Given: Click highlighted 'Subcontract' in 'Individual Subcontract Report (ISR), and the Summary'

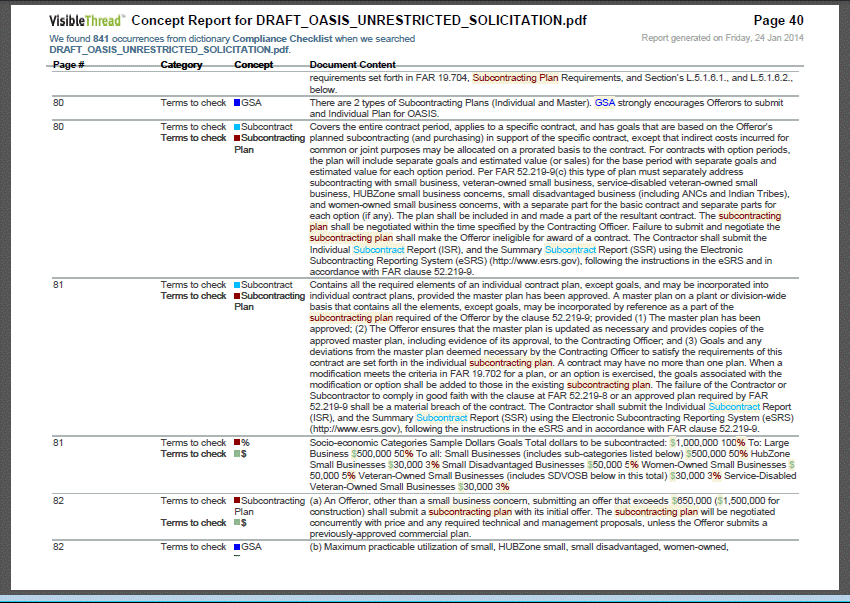Looking at the screenshot, I should [378, 249].
